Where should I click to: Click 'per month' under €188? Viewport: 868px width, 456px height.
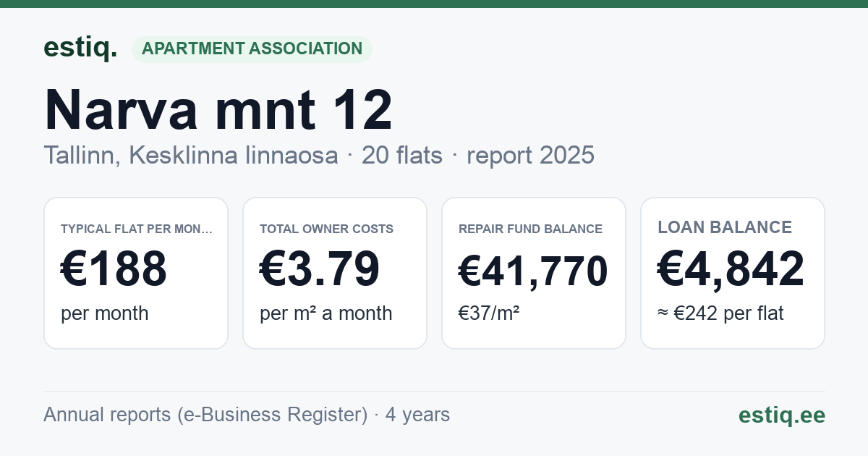tap(105, 313)
